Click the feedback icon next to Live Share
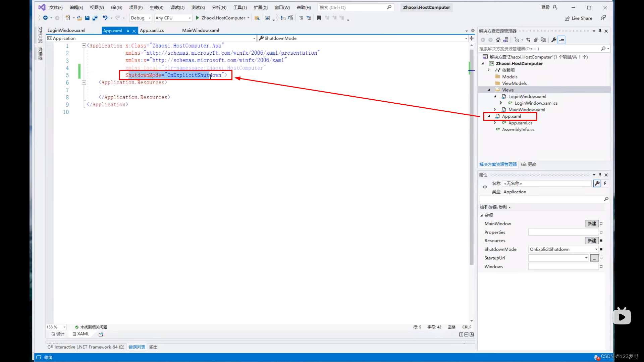The image size is (644, 362). point(603,18)
